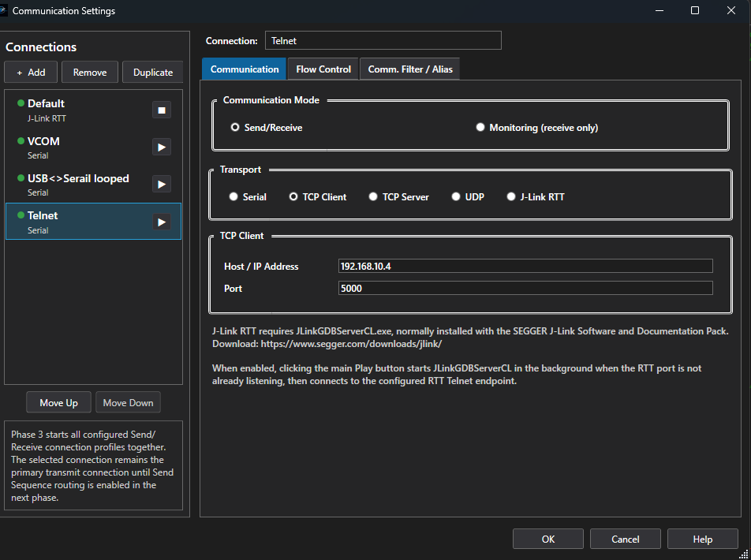Click the 'Phase 3 starts all configured' note

coord(92,465)
